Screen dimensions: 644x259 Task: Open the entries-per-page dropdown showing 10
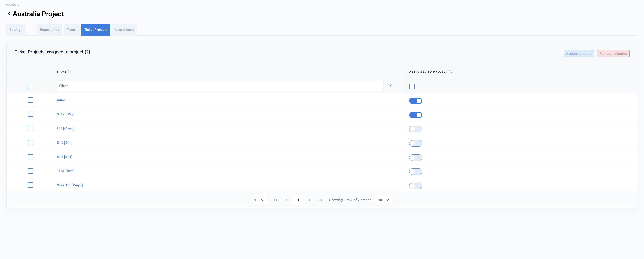pos(384,200)
